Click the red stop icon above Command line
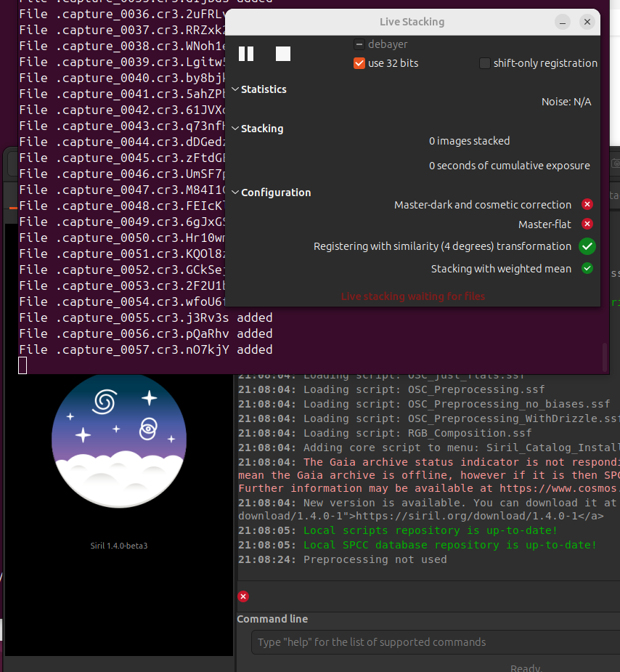The image size is (620, 672). tap(243, 596)
